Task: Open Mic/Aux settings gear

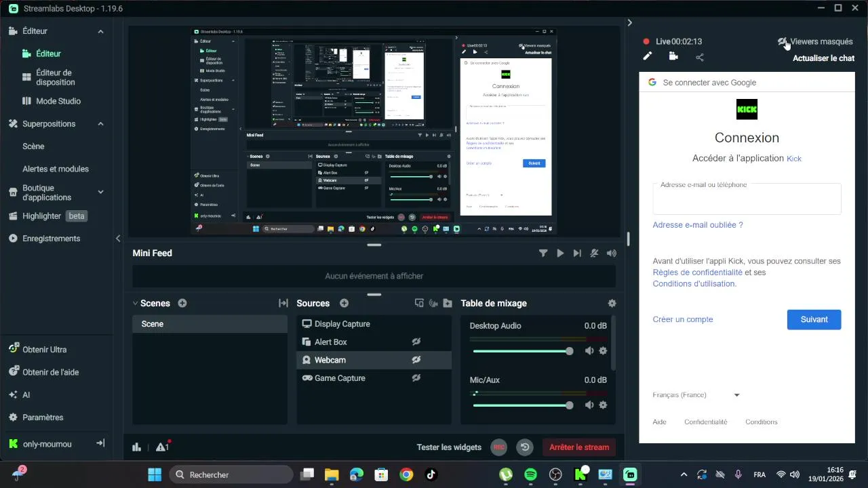Action: (x=603, y=405)
